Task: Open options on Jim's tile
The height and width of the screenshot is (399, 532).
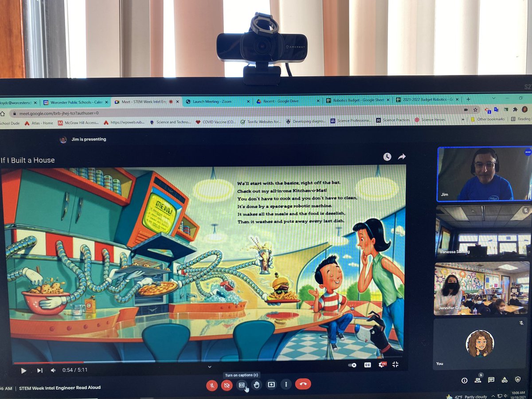Action: tap(528, 152)
